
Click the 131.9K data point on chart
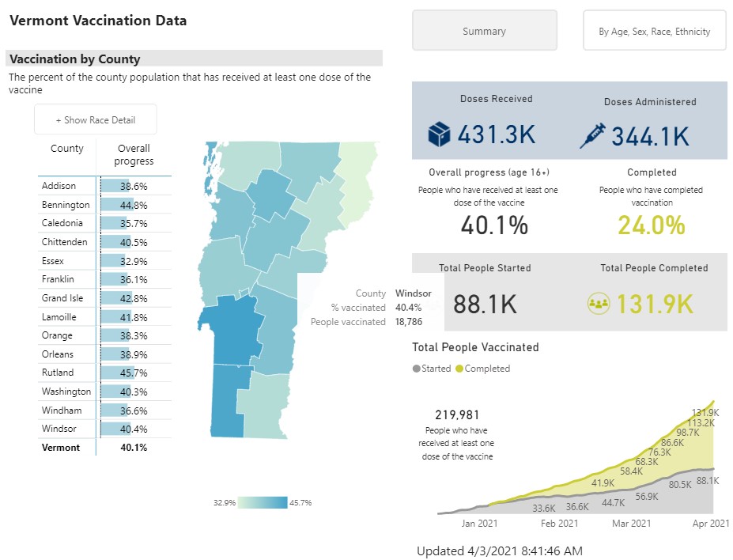click(x=715, y=401)
